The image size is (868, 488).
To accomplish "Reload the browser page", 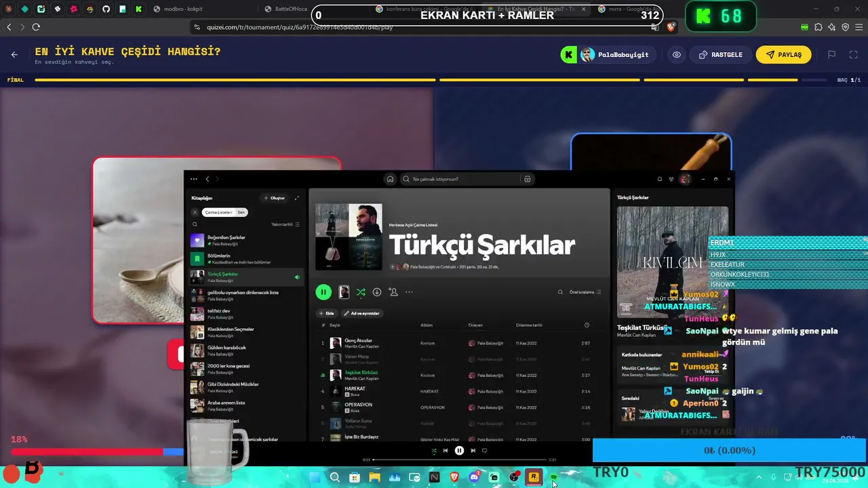I will (36, 27).
